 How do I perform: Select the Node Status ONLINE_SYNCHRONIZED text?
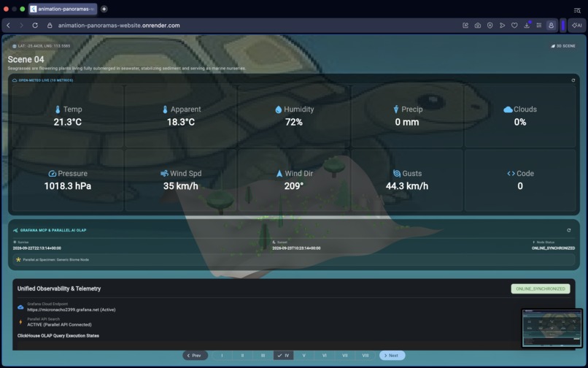click(x=553, y=248)
